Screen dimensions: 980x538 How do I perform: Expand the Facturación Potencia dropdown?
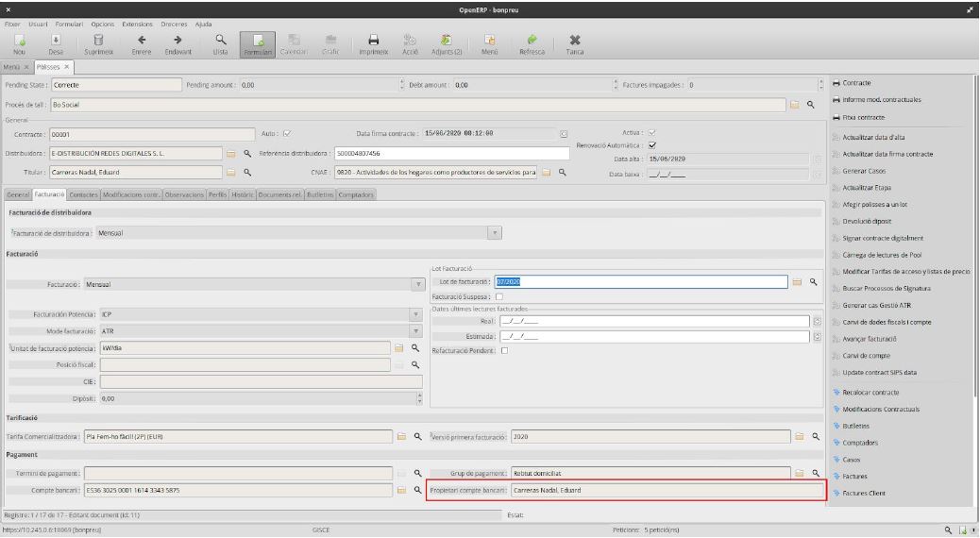point(415,314)
